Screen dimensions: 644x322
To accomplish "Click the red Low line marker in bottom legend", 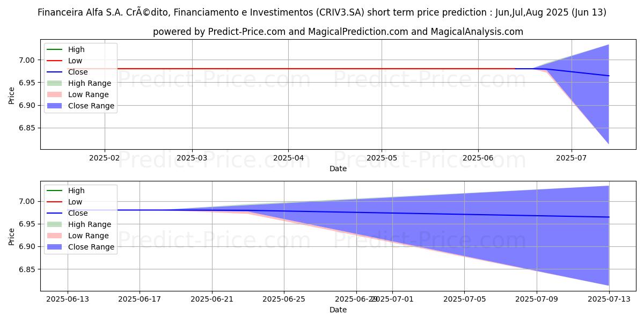I will click(55, 202).
